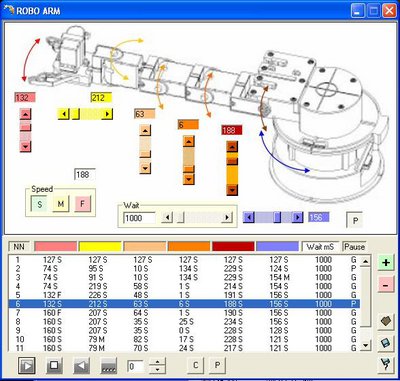Viewport: 400px width, 381px height.
Task: Click the bottom-right connection icon
Action: coord(386,365)
